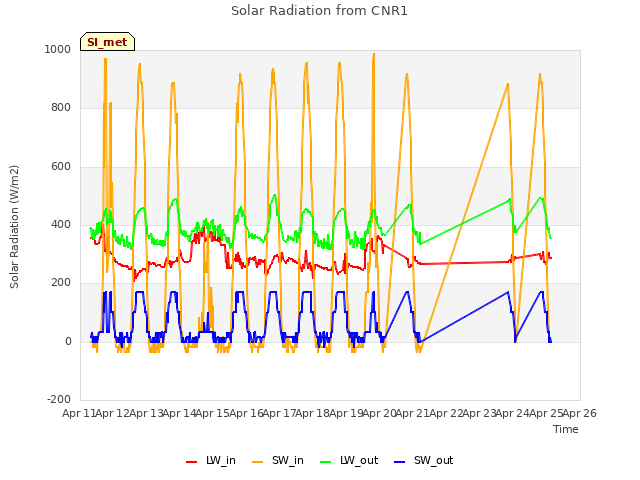Click the Apr 16 x-axis label

245,413
